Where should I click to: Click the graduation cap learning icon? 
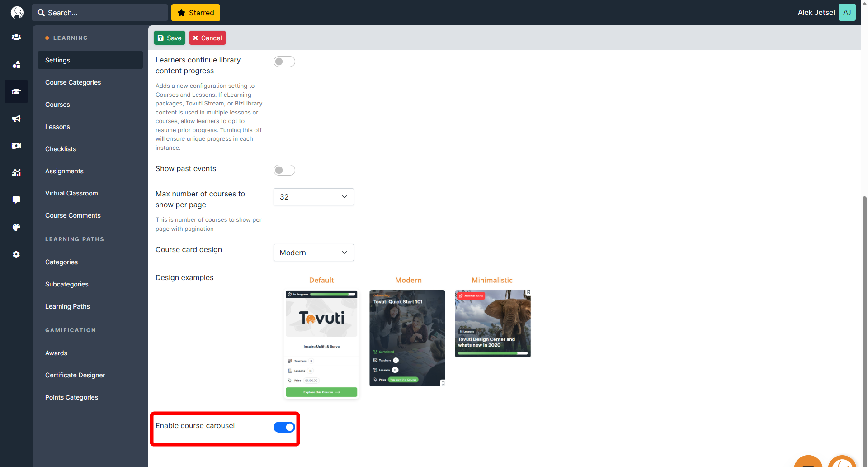tap(16, 91)
